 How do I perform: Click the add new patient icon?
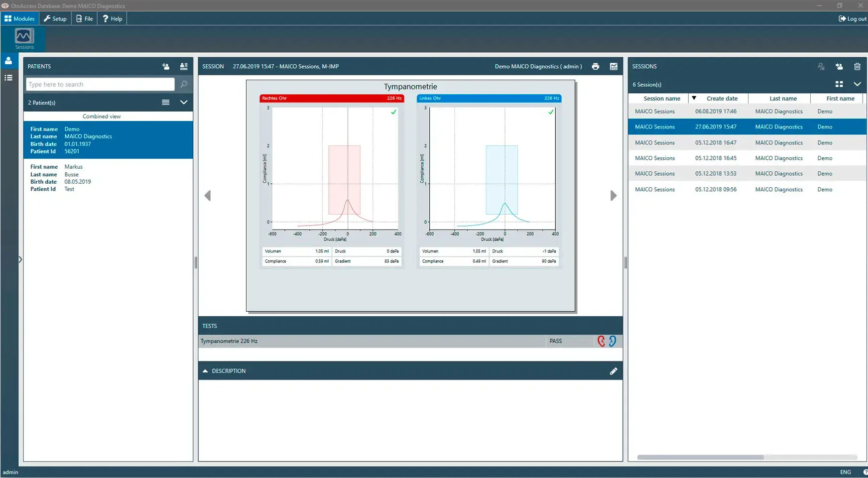pyautogui.click(x=166, y=66)
